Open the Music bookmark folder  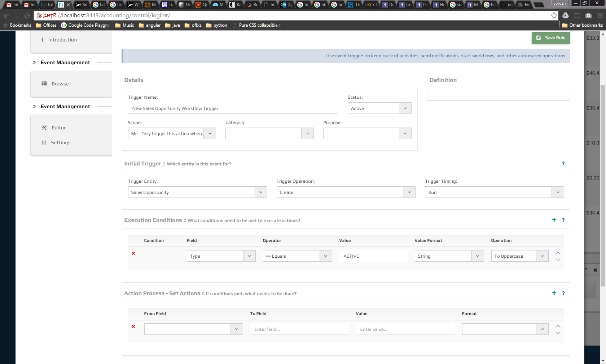[x=124, y=25]
